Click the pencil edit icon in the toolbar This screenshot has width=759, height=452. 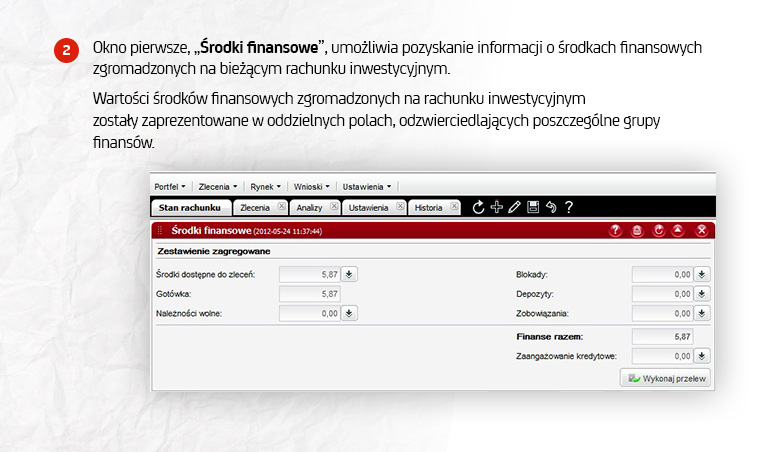(x=515, y=207)
